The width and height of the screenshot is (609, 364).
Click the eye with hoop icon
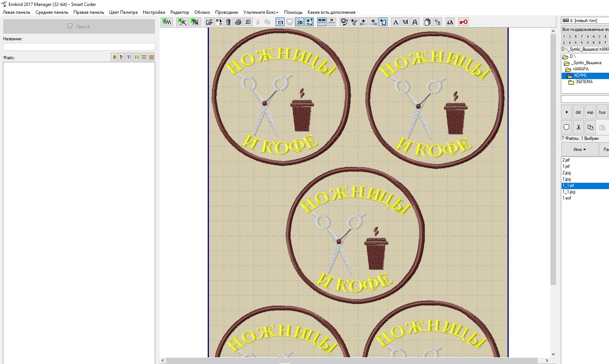coord(383,22)
